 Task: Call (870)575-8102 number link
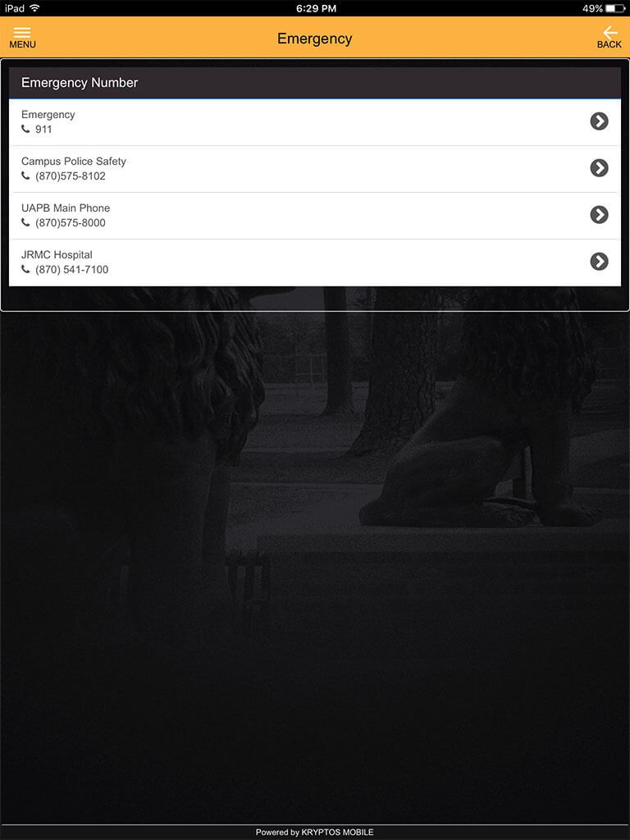(x=71, y=176)
